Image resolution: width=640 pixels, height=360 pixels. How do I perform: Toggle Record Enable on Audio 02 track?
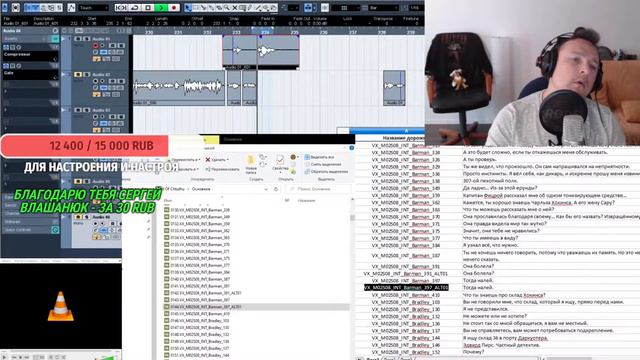pos(96,81)
